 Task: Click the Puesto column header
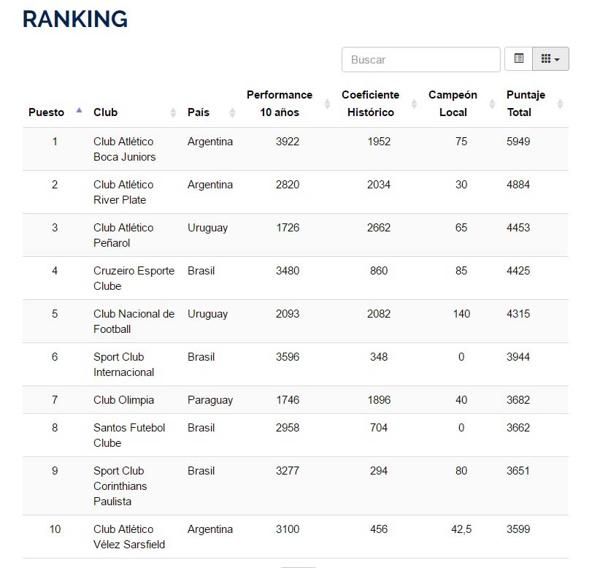pos(46,112)
